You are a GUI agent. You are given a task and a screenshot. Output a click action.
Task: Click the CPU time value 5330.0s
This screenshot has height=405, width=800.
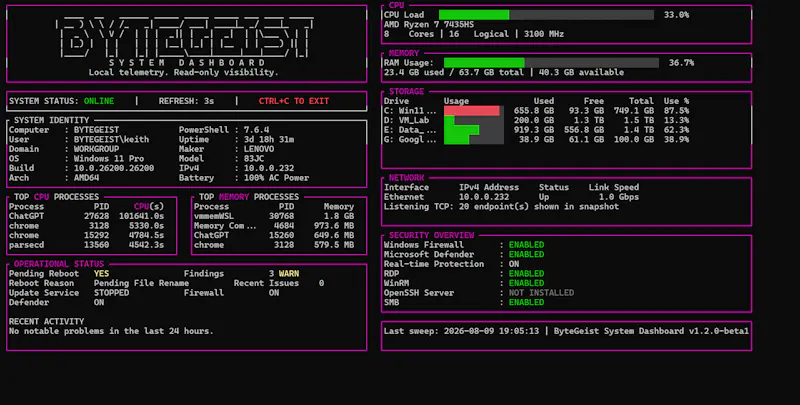pos(146,226)
